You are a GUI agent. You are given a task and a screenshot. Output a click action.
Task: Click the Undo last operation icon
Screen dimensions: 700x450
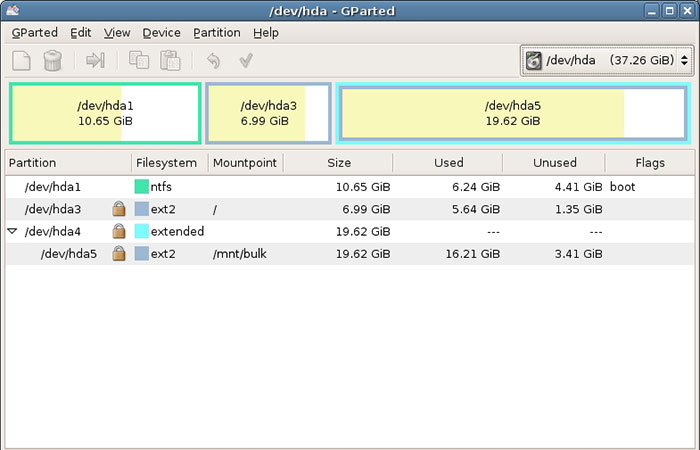pos(213,60)
